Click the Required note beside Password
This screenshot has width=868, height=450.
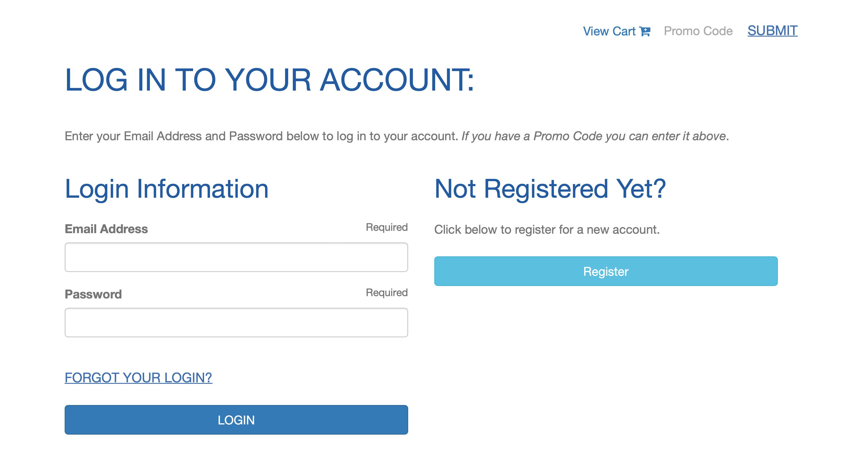(387, 292)
